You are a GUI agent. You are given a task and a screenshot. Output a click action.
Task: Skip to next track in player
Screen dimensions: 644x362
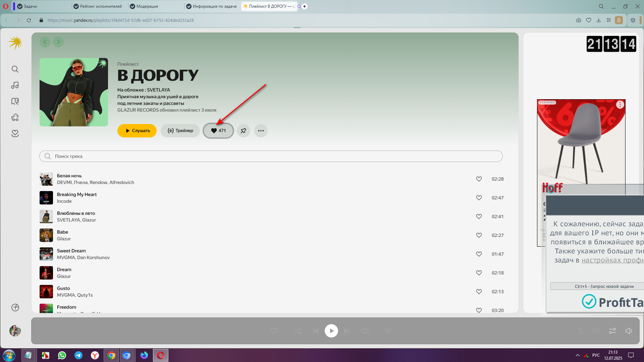click(347, 331)
